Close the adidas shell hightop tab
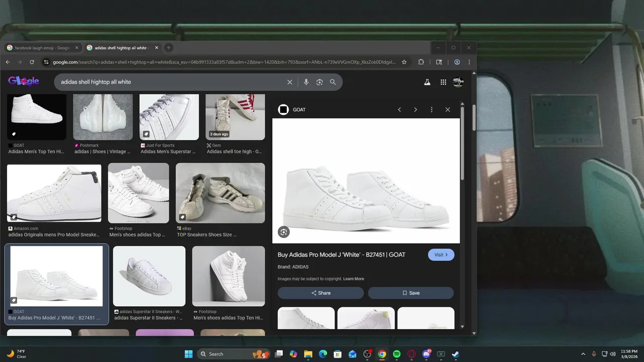The width and height of the screenshot is (644, 362). (x=156, y=48)
